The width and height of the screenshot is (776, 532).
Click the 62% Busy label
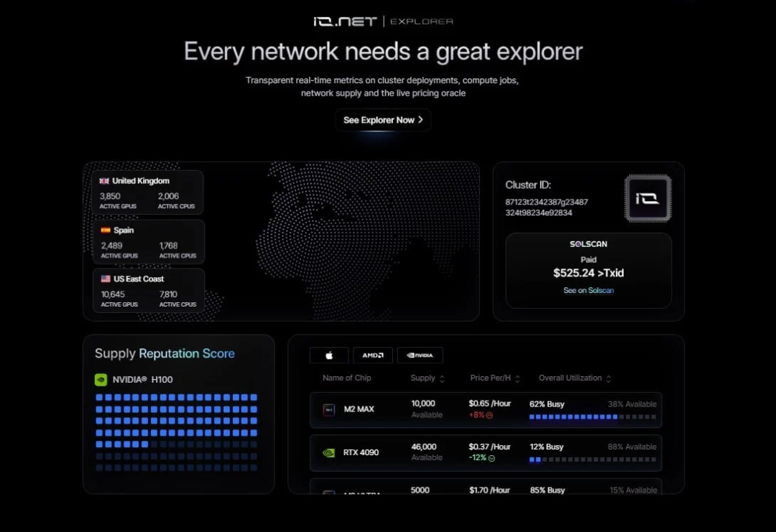click(x=547, y=404)
